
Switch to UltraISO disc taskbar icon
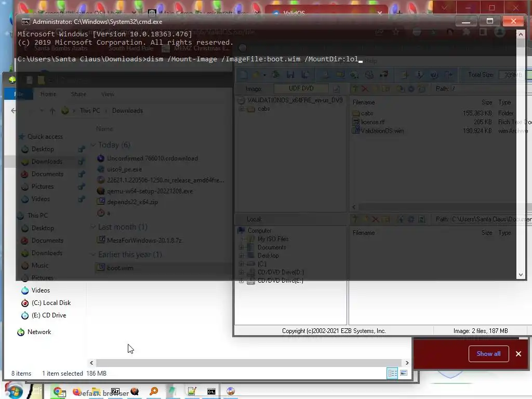pos(231,392)
